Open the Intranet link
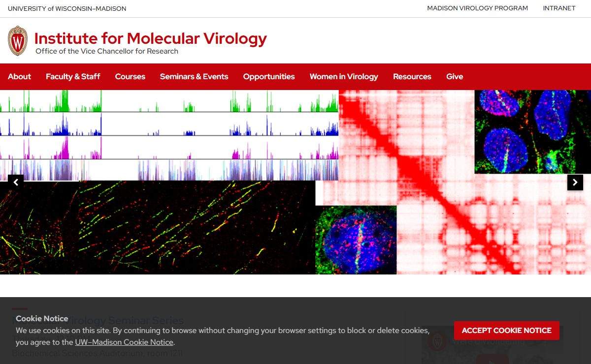 coord(559,8)
